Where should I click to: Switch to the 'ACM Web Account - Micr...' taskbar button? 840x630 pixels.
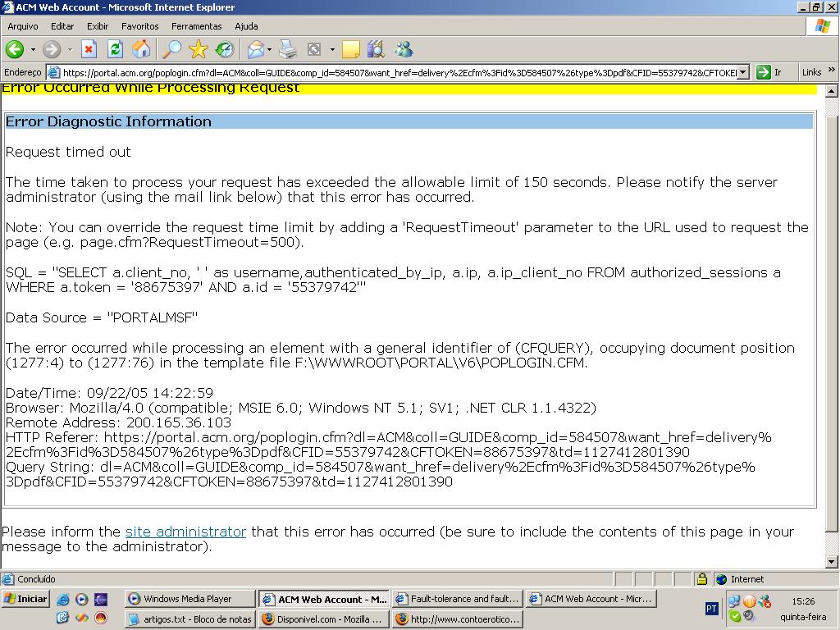tap(591, 599)
